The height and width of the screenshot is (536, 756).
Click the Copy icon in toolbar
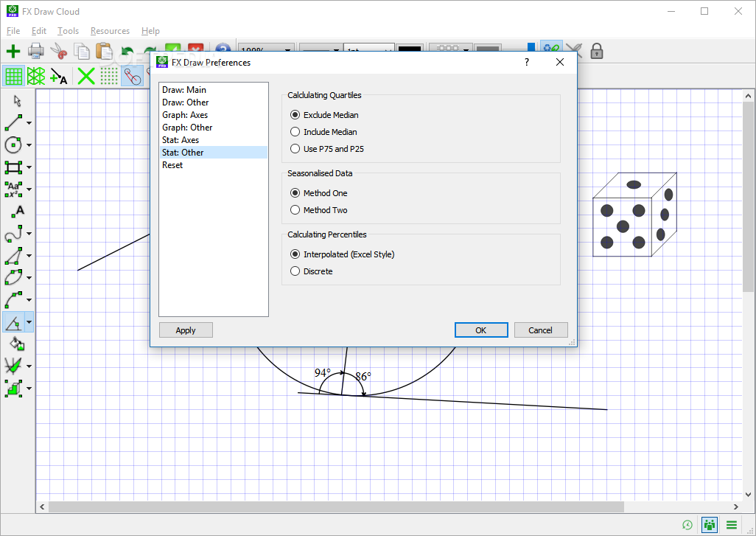[82, 51]
